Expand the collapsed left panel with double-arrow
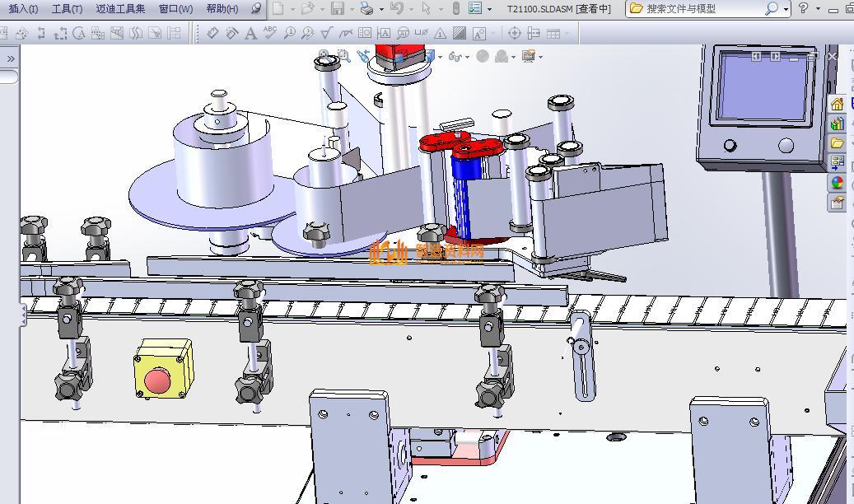 coord(11,59)
